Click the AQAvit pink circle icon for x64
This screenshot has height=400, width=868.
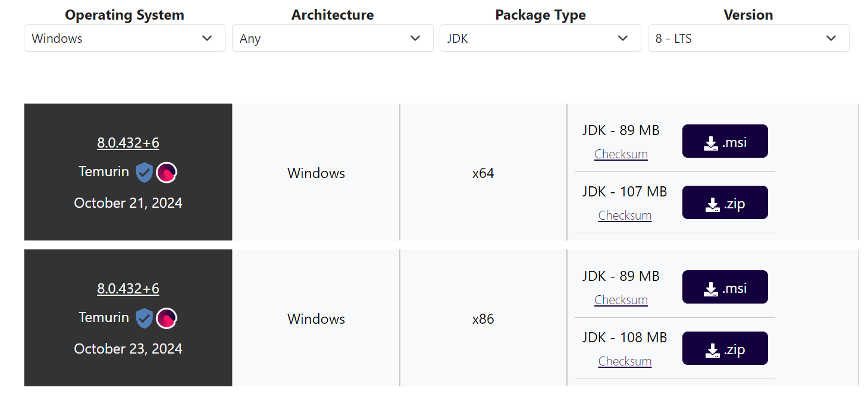167,173
